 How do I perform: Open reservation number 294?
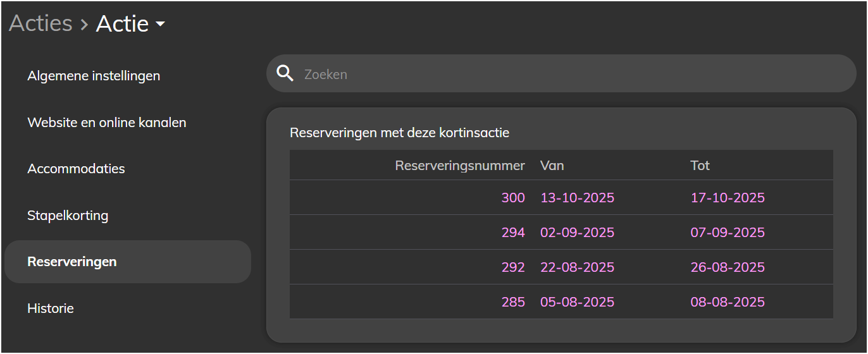pos(513,233)
